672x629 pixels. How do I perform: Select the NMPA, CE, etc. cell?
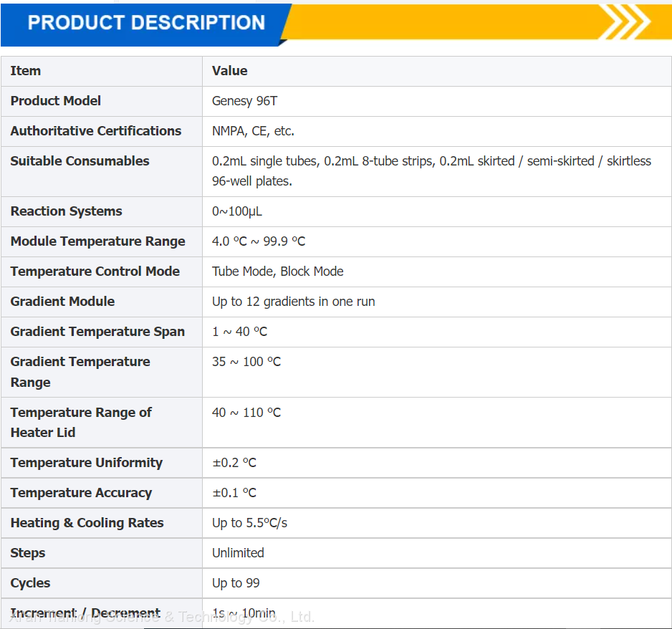tap(253, 131)
